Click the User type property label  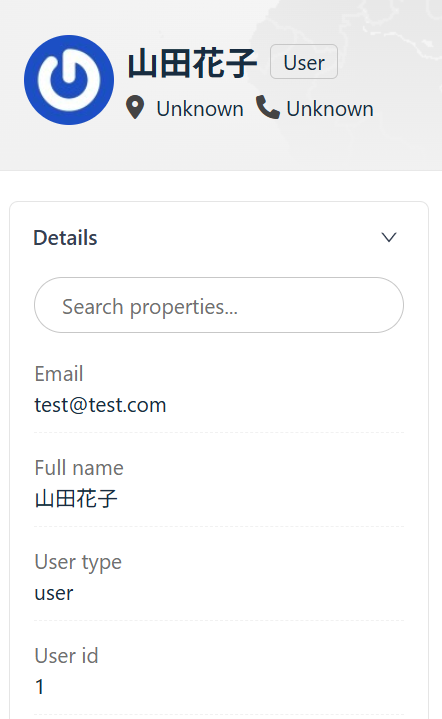click(x=78, y=562)
